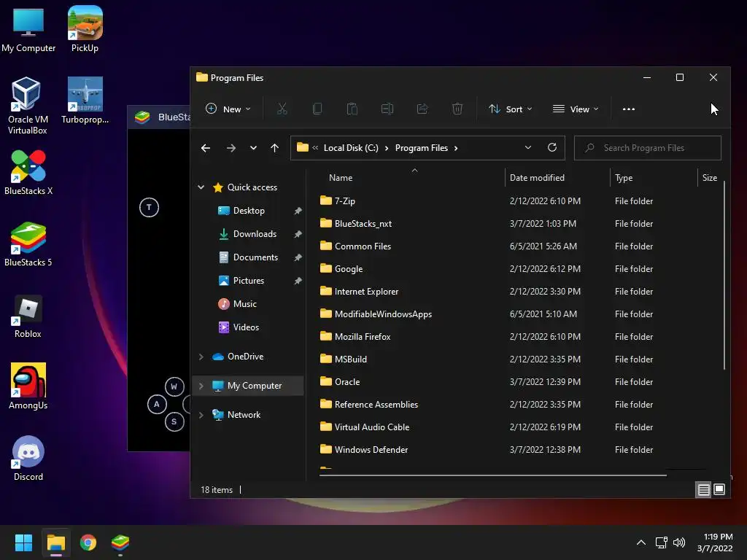Screen dimensions: 747x560
Task: Expand the address bar history dropdown
Action: click(528, 147)
